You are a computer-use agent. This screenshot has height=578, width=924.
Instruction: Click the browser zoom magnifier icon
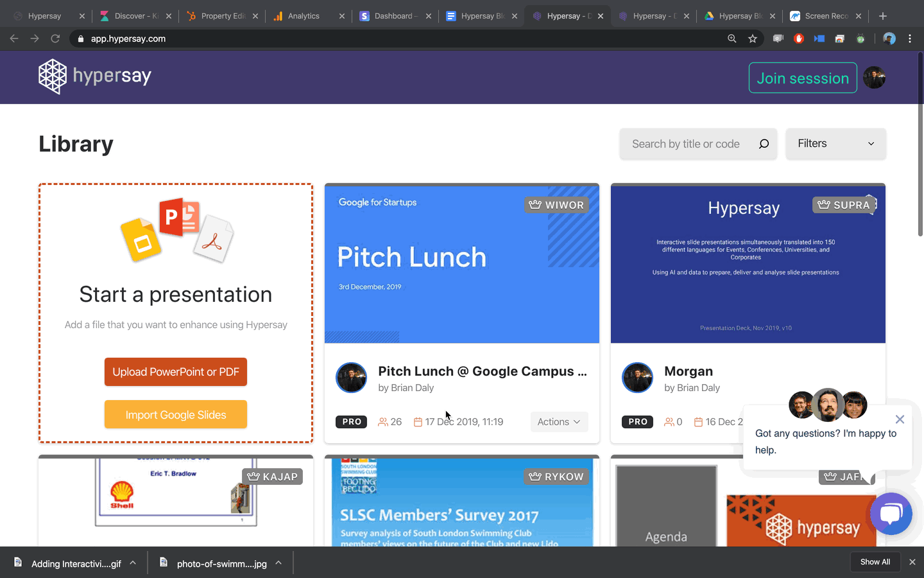click(732, 39)
